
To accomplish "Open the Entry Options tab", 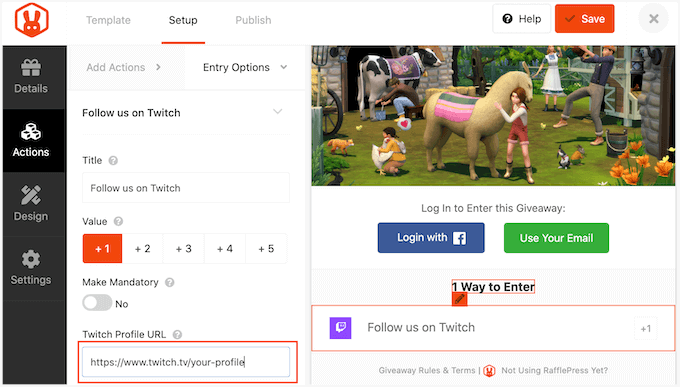I will point(245,67).
